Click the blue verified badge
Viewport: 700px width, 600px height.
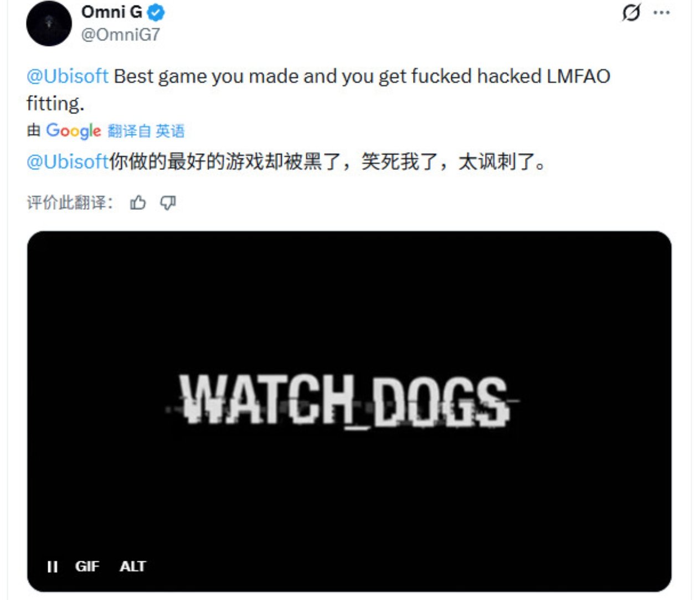coord(156,12)
